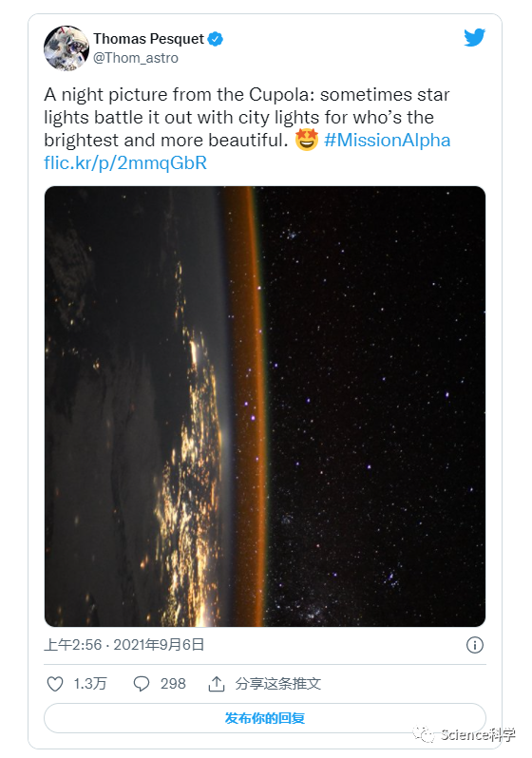
Task: Open the @Thom_astro handle link
Action: pos(136,58)
